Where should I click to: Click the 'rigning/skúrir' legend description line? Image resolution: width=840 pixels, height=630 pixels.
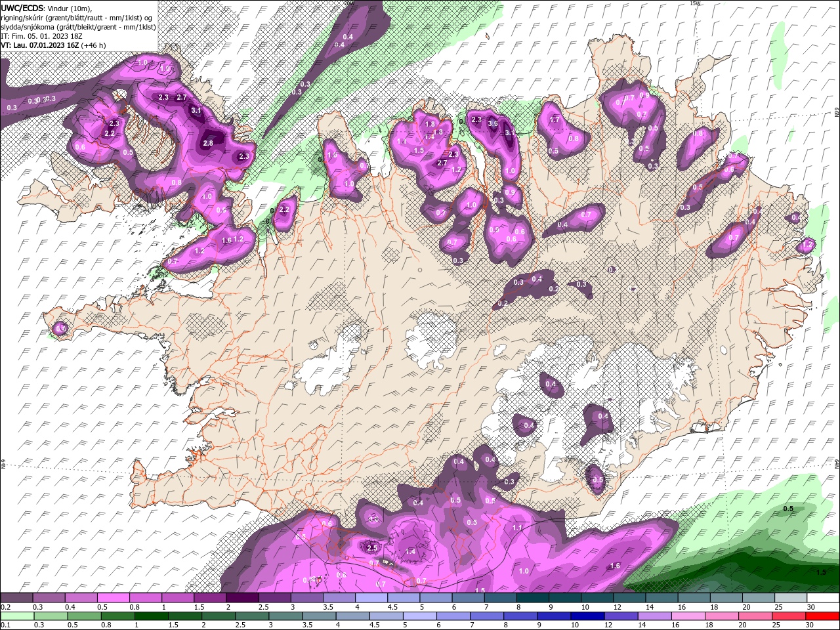point(77,17)
